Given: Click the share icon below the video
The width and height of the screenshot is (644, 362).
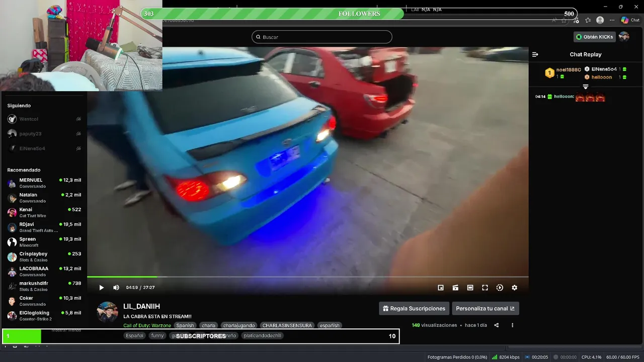Looking at the screenshot, I should tap(497, 325).
